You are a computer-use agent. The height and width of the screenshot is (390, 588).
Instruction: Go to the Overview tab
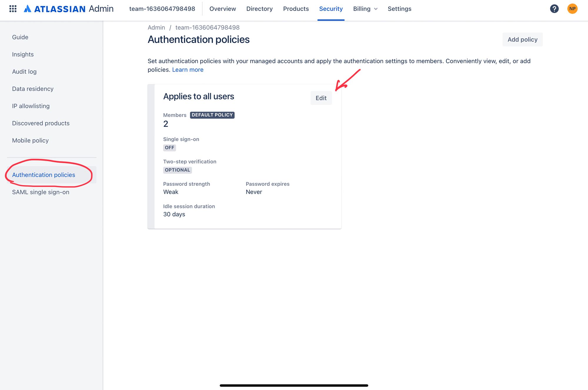click(x=223, y=9)
